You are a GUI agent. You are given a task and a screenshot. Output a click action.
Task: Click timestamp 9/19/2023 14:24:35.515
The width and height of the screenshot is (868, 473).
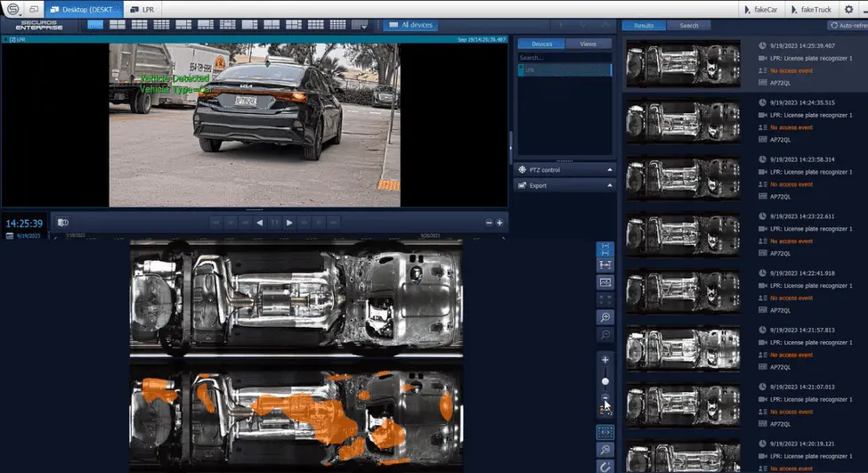(802, 102)
